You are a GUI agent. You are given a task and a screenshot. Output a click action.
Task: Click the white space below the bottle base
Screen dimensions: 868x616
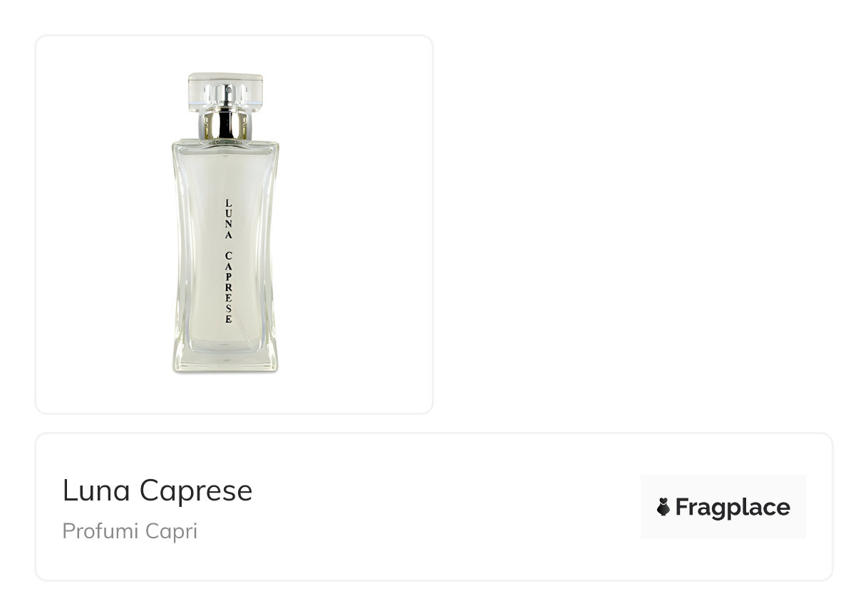[225, 392]
